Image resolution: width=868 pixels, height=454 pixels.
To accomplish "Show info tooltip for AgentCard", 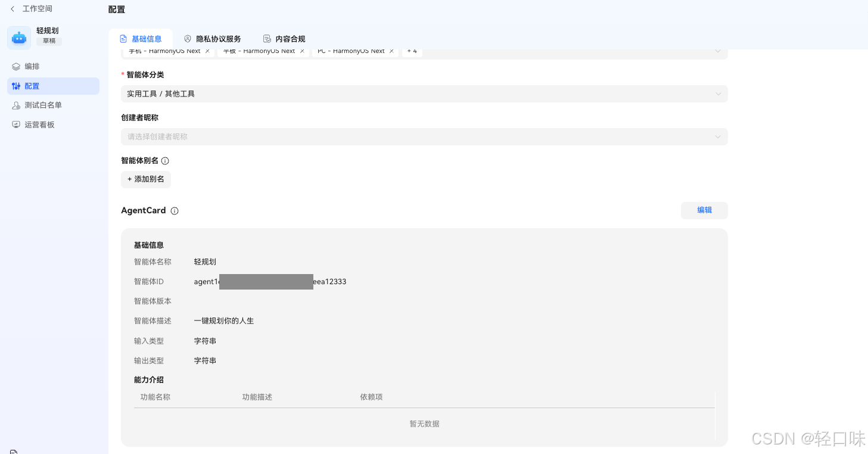I will 175,211.
